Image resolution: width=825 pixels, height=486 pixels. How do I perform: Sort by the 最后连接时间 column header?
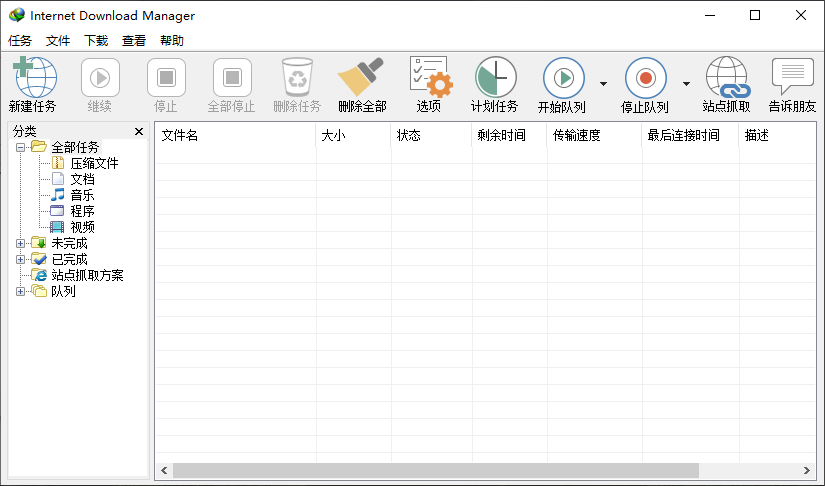coord(690,136)
